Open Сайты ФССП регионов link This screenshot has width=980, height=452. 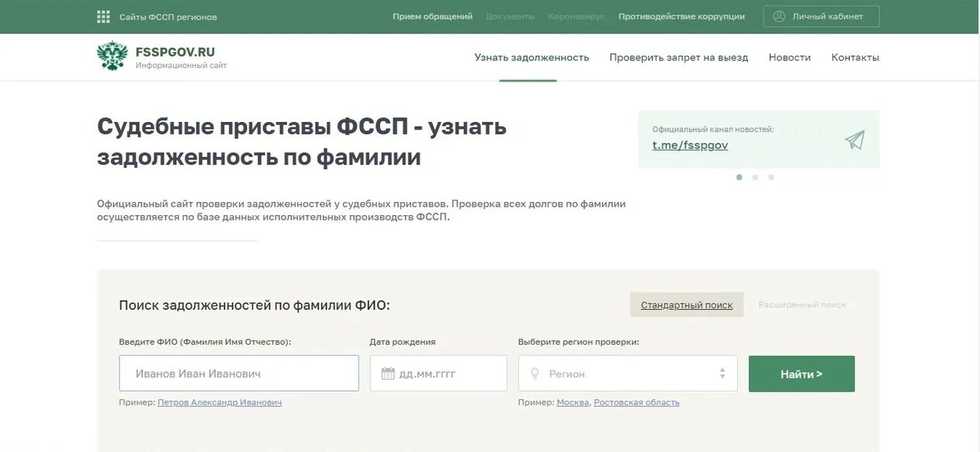click(168, 17)
